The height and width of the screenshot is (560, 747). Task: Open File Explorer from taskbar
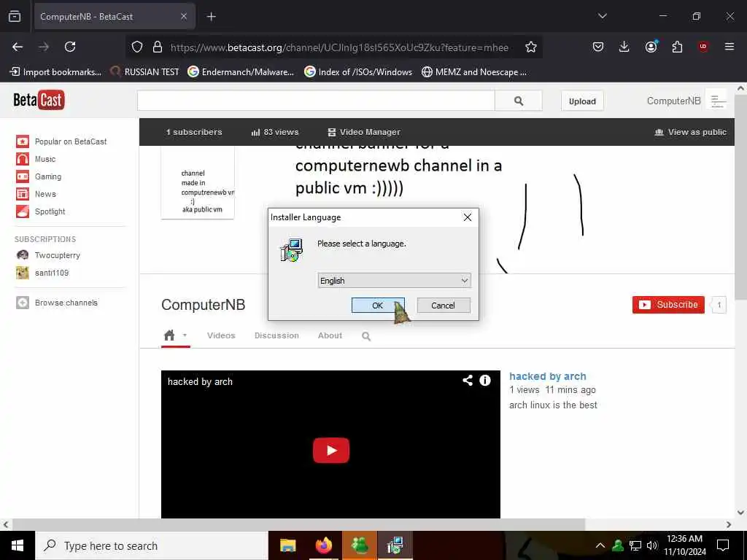287,545
